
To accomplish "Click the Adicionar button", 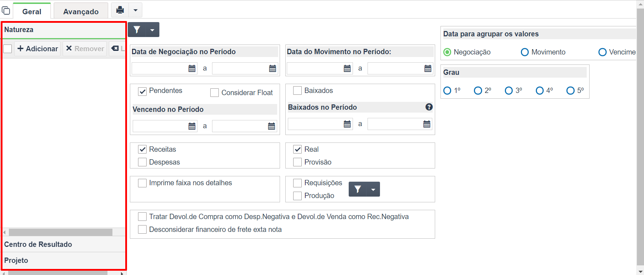I will (x=37, y=48).
